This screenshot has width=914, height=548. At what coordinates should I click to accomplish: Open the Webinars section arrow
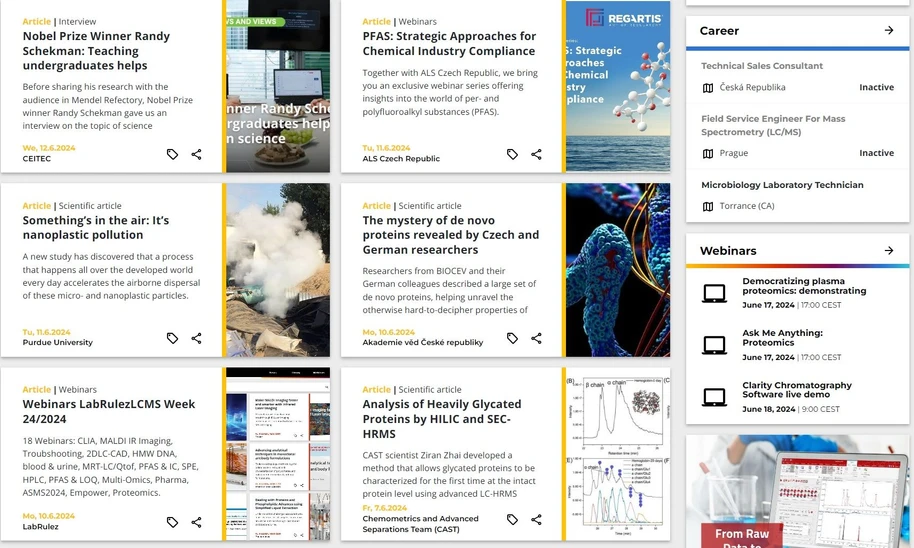(889, 250)
